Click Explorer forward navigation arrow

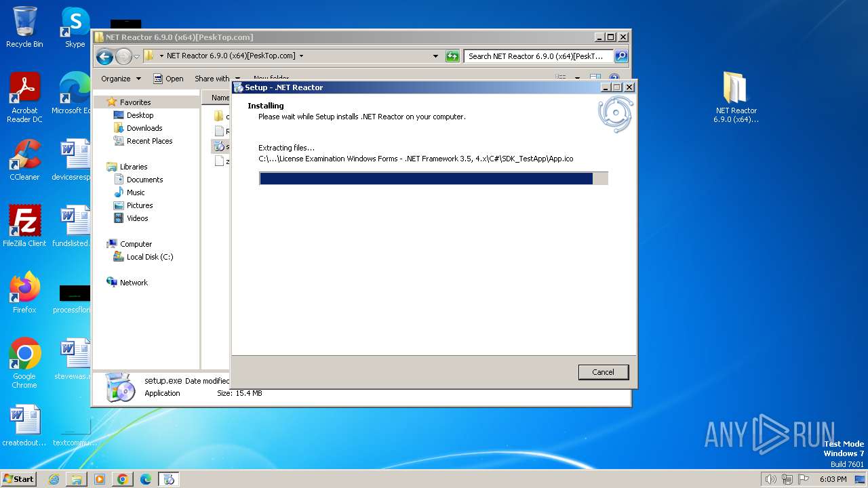[123, 56]
